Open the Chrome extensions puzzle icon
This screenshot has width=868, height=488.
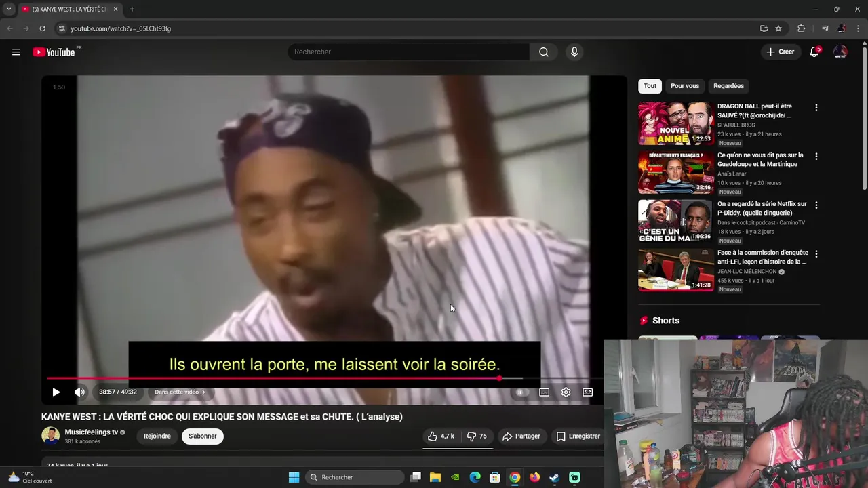(801, 28)
